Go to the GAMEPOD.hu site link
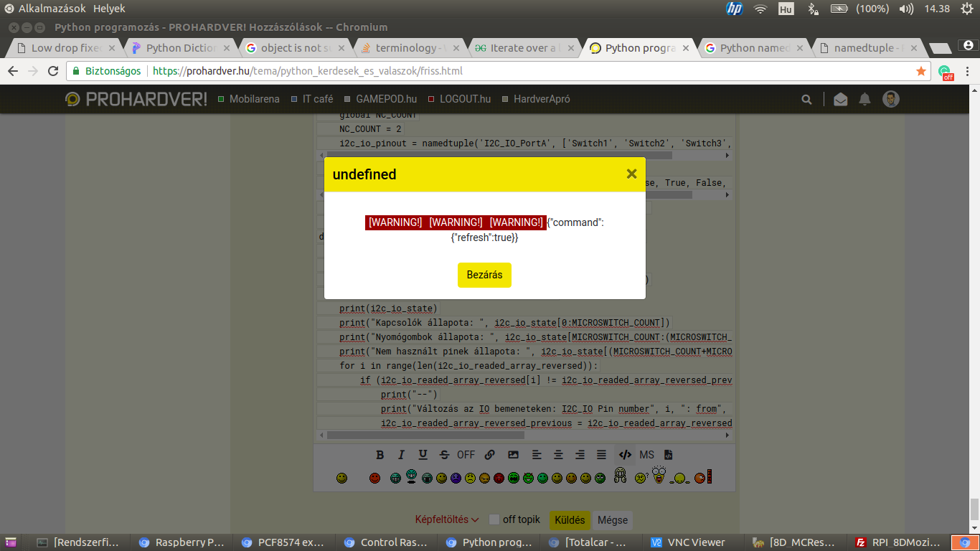 point(381,99)
